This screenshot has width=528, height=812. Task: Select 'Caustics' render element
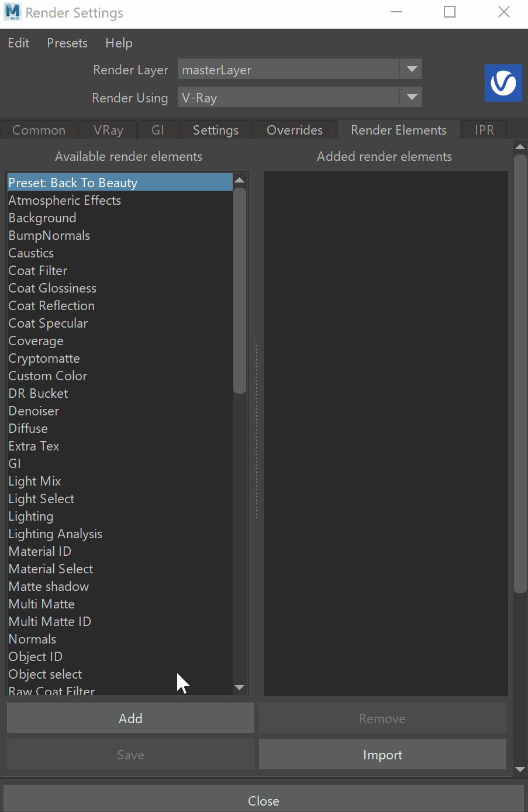pyautogui.click(x=120, y=253)
